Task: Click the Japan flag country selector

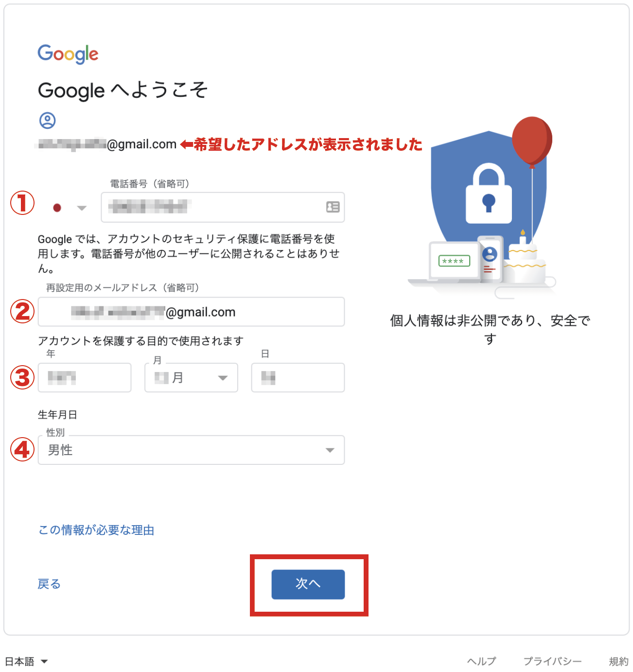Action: click(57, 208)
